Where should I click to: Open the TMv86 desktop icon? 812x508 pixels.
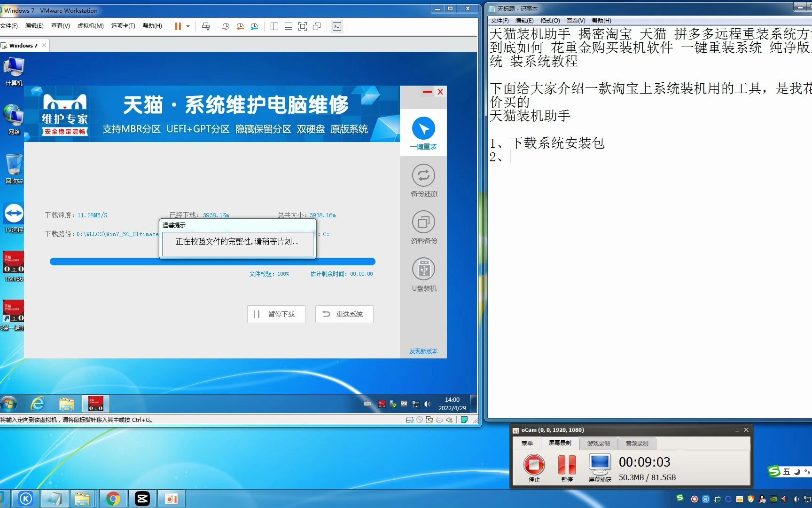click(14, 267)
